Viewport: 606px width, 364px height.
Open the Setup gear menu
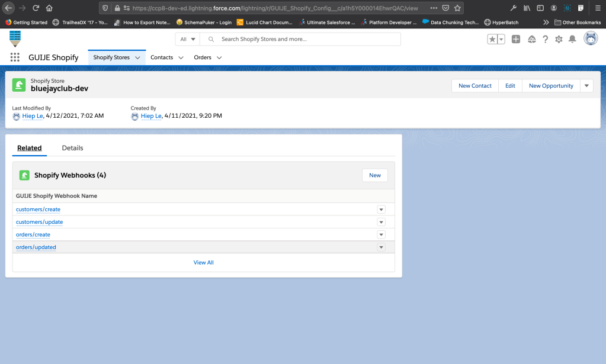pos(559,39)
